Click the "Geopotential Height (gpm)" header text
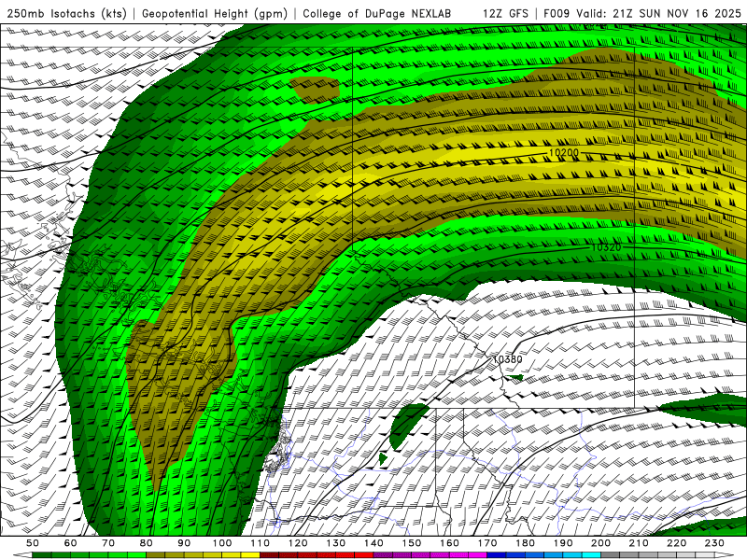 coord(215,13)
